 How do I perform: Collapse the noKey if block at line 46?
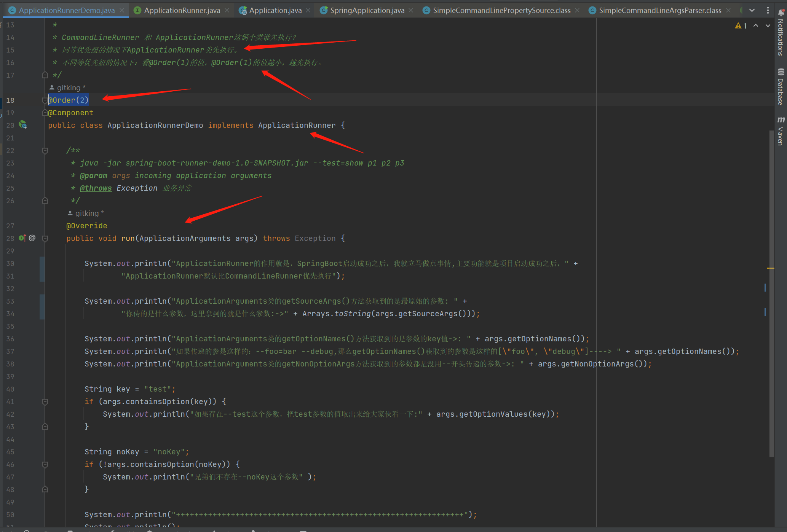pyautogui.click(x=45, y=464)
